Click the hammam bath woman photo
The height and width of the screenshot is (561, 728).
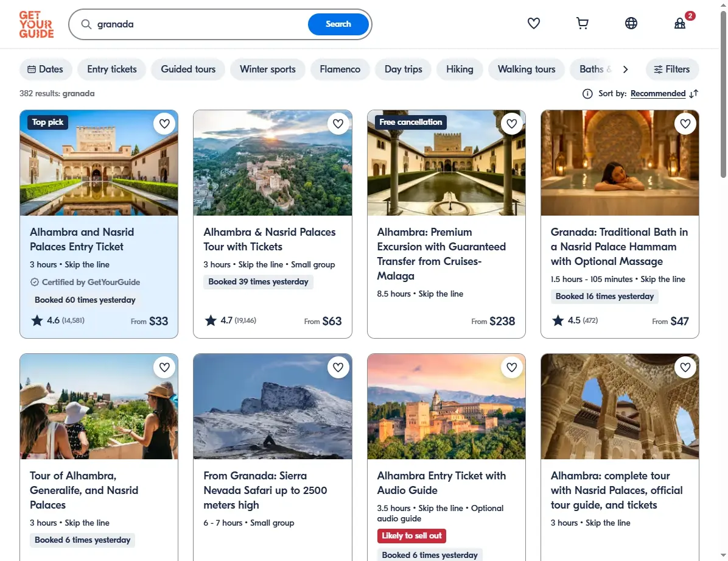pyautogui.click(x=620, y=163)
